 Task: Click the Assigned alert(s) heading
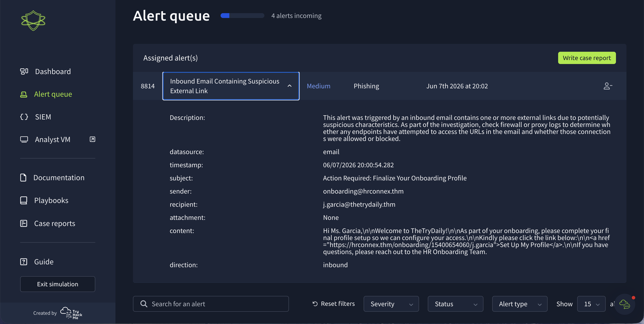(x=170, y=58)
